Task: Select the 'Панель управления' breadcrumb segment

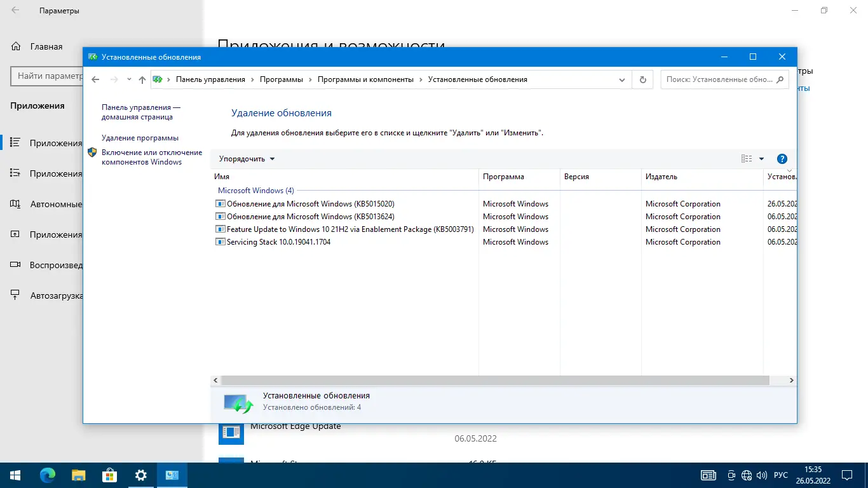Action: [x=210, y=79]
